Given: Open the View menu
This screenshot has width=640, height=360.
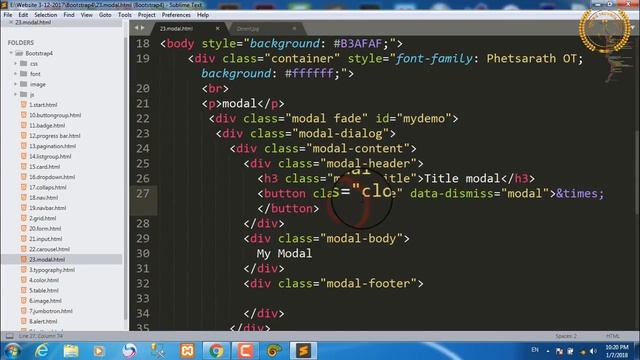Looking at the screenshot, I should click(x=87, y=15).
